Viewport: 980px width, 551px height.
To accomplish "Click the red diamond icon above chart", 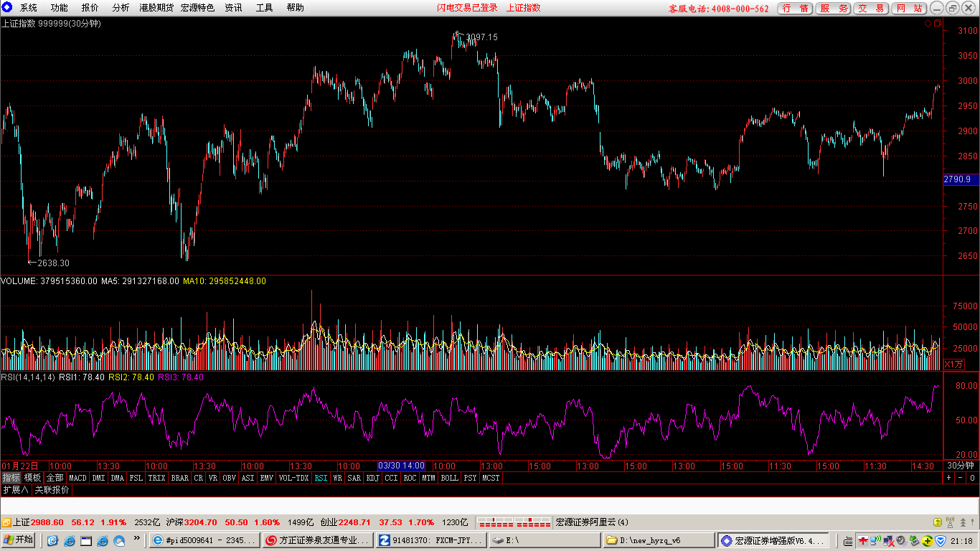I will tap(928, 24).
